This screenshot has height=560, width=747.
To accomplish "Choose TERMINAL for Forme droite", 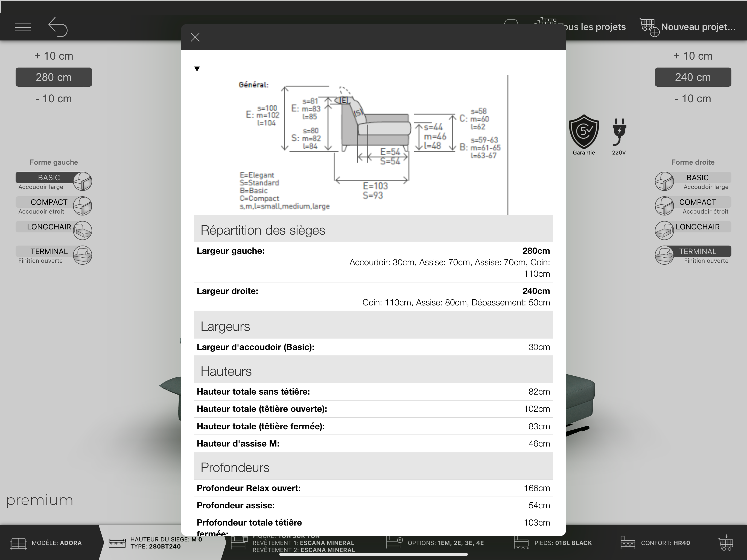I will point(698,252).
